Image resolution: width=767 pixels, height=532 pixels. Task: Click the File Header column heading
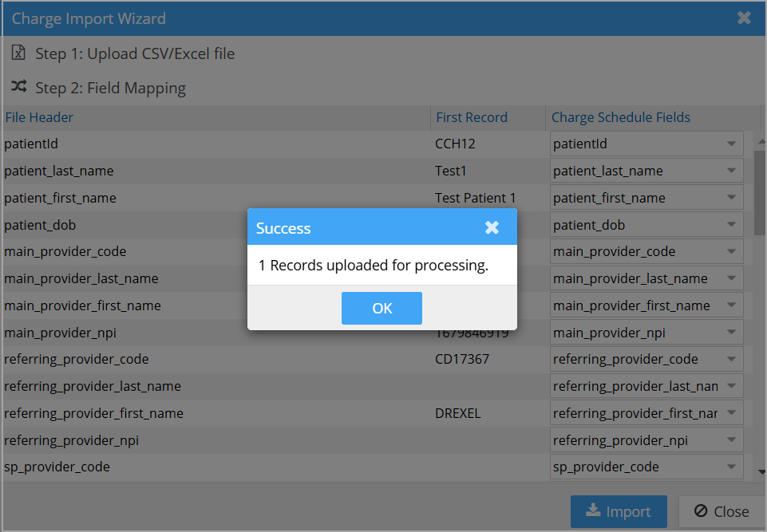coord(39,117)
